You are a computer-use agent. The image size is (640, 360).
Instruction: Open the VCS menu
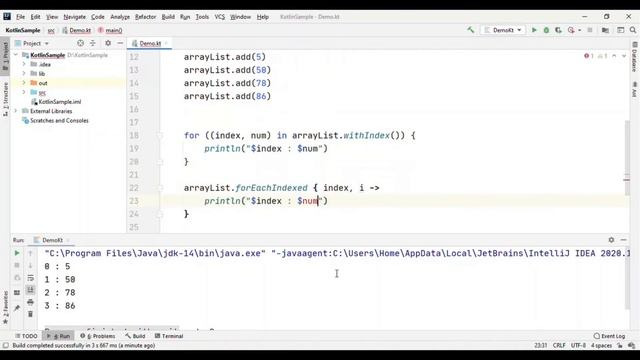pyautogui.click(x=220, y=17)
